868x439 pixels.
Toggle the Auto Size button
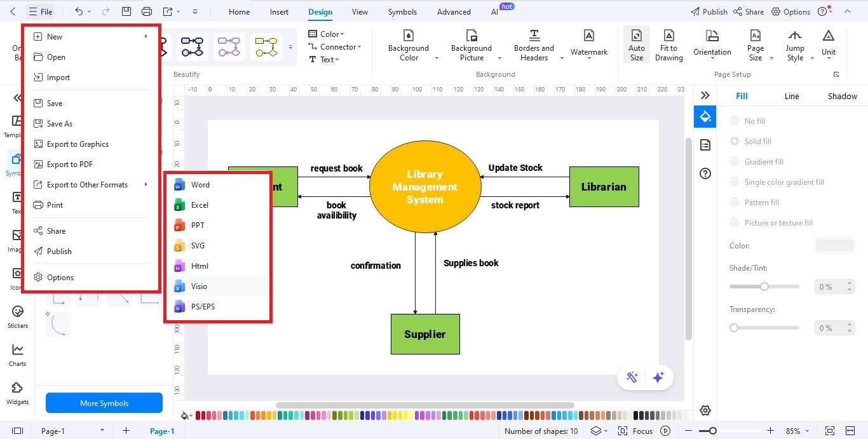point(636,44)
